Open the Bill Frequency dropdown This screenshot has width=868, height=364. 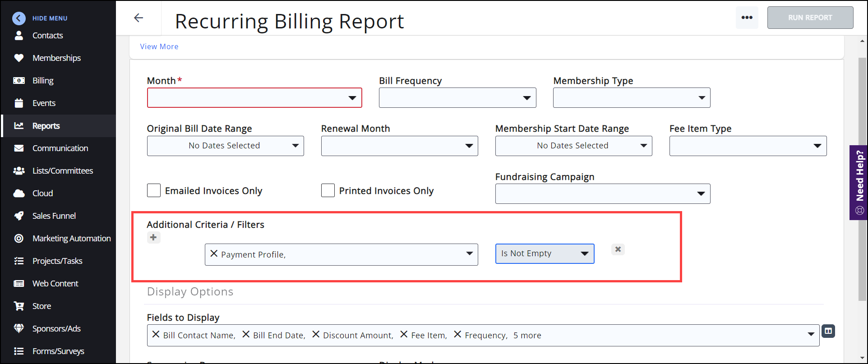(457, 98)
